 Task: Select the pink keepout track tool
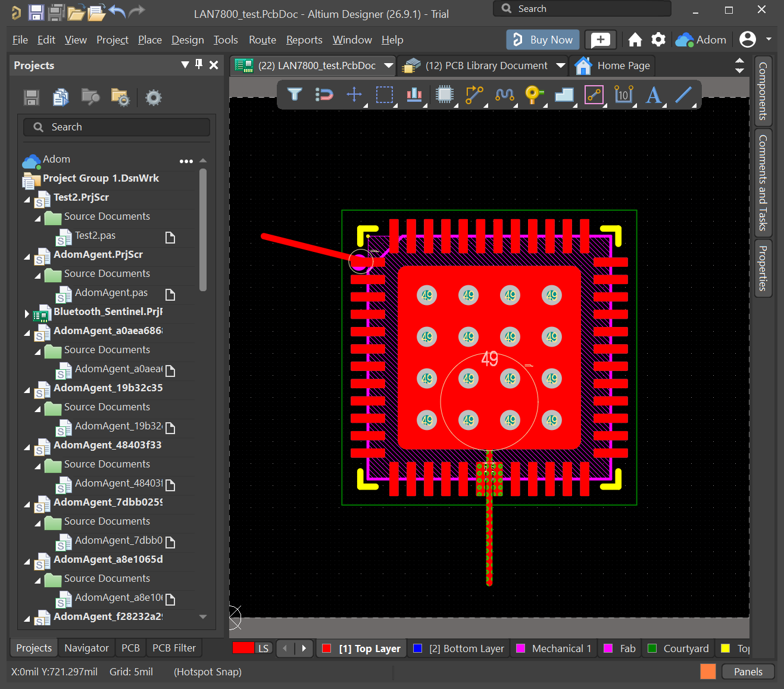pos(594,95)
